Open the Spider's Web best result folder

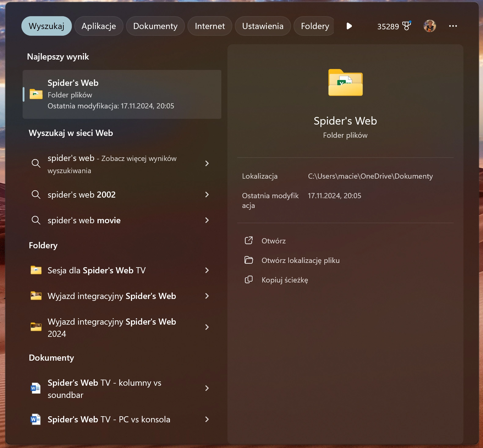(x=122, y=94)
